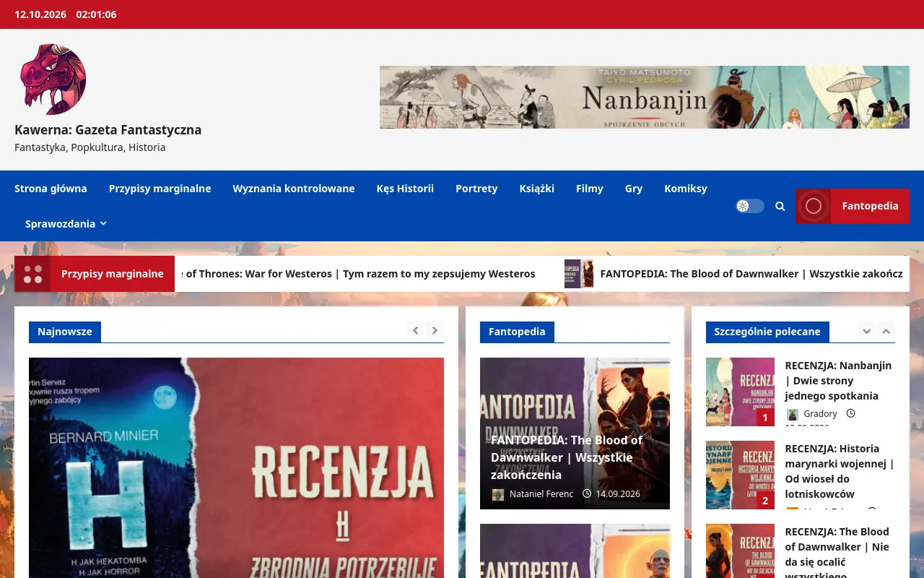The height and width of the screenshot is (578, 924).
Task: Click Gradory avatar icon
Action: click(793, 414)
